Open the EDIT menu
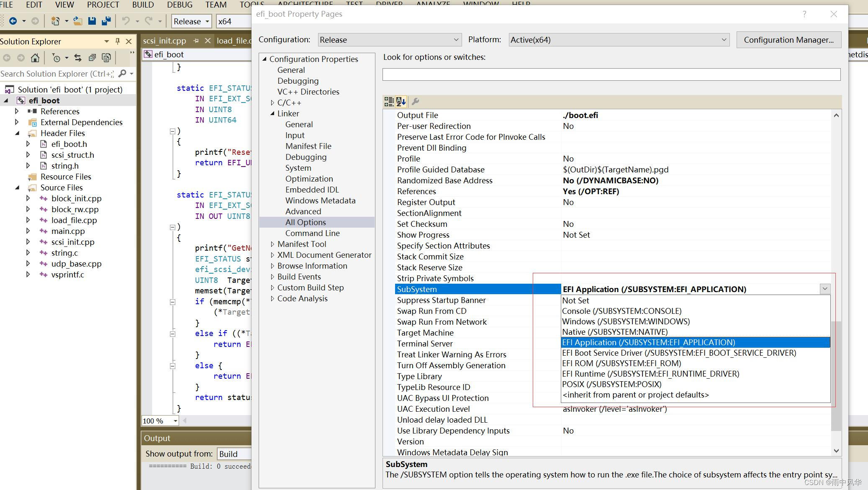 tap(34, 5)
